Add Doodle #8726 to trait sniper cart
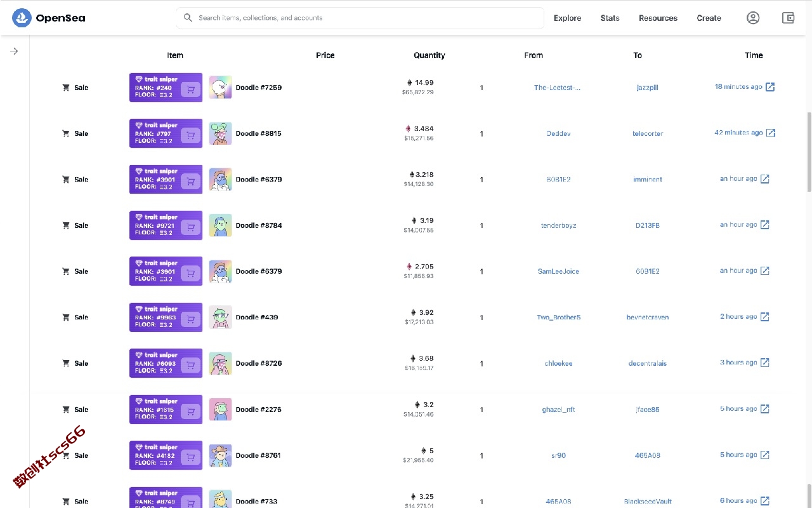The image size is (812, 508). [190, 365]
